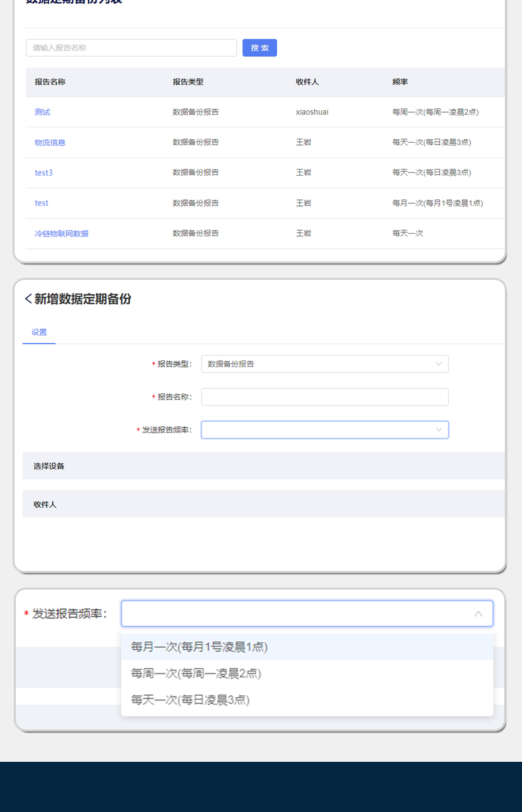Open the test report link

pos(42,203)
